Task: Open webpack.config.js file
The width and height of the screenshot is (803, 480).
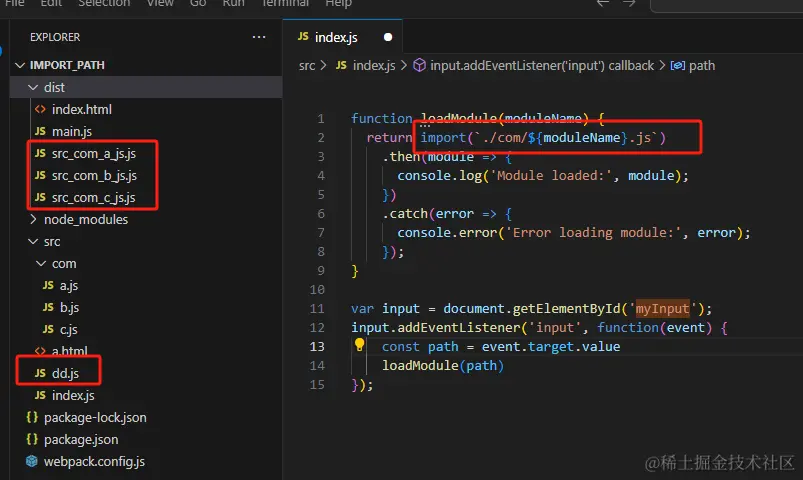Action: tap(94, 462)
